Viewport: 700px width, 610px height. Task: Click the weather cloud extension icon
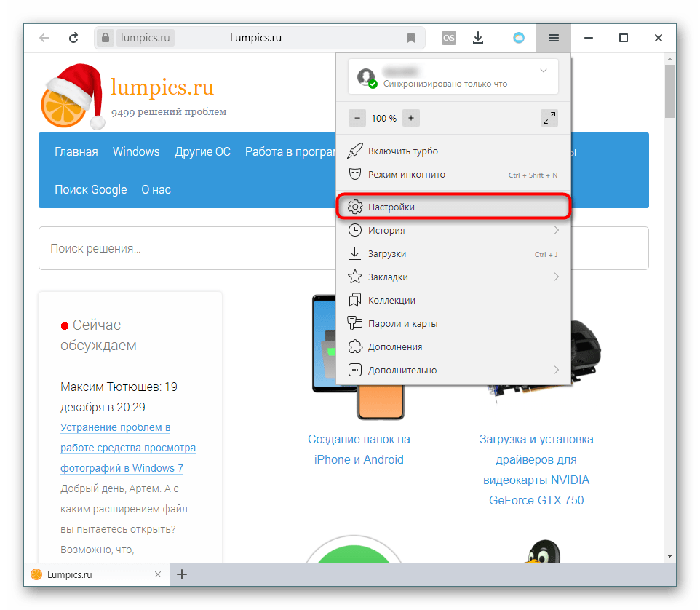click(x=519, y=38)
